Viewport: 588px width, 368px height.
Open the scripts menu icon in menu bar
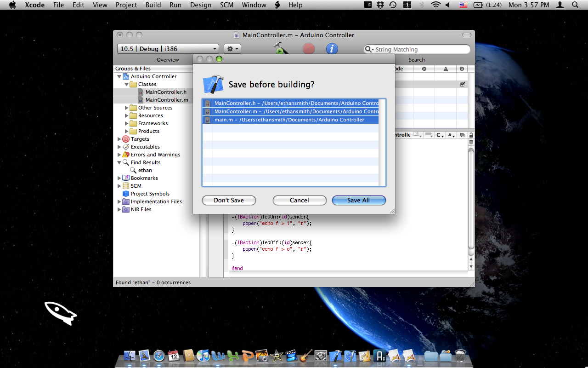[277, 5]
